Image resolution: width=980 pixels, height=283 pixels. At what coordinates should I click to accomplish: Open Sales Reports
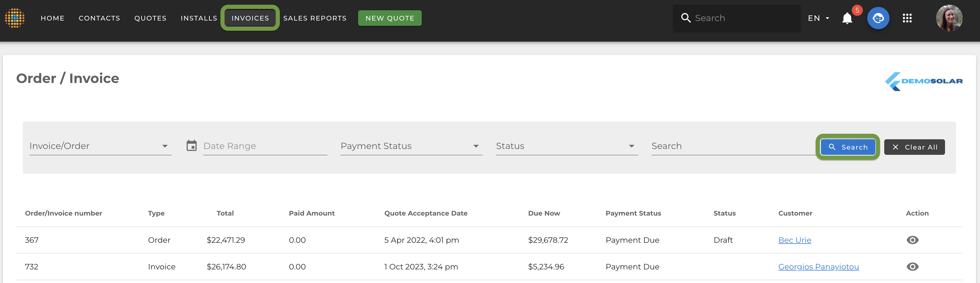pyautogui.click(x=315, y=18)
